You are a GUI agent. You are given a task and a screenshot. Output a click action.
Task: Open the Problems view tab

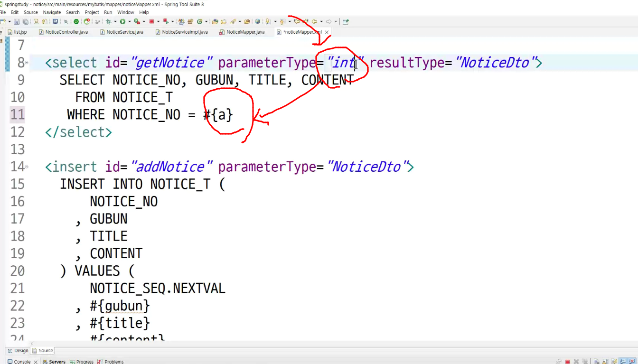[x=111, y=362]
